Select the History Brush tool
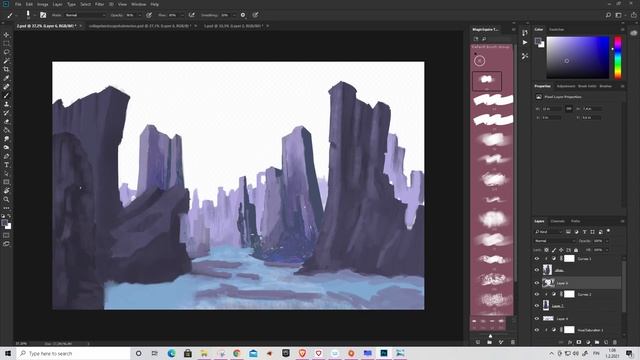 tap(6, 113)
